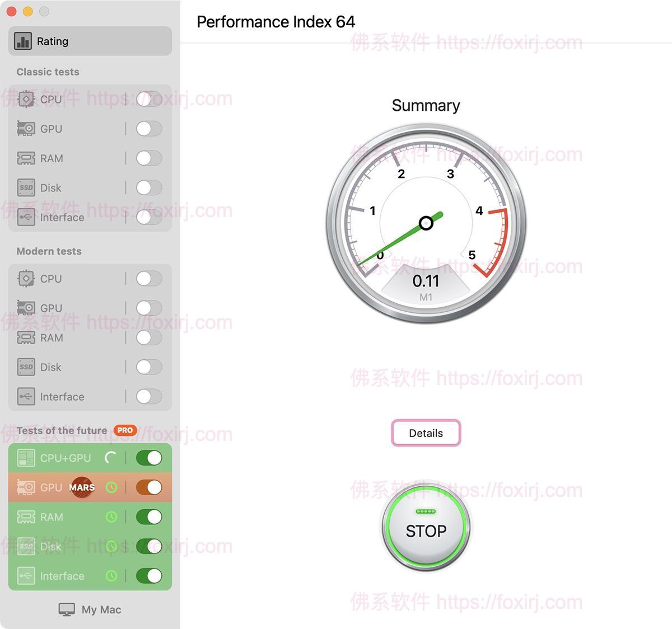This screenshot has width=672, height=629.
Task: Click the Summary speedometer gauge
Action: pos(426,223)
